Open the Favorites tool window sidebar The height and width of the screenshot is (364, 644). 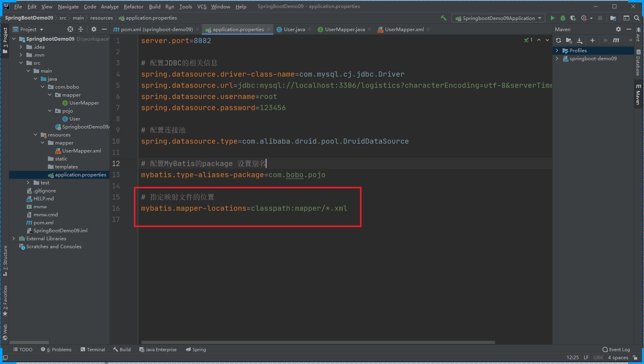[x=5, y=301]
